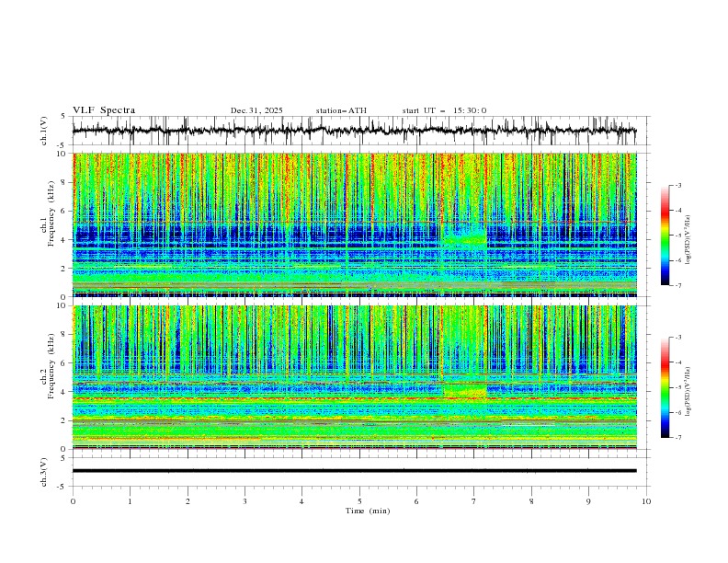Click the log(PSD) label beside the ch.1 colorbar
The width and height of the screenshot is (728, 563).
pyautogui.click(x=688, y=240)
